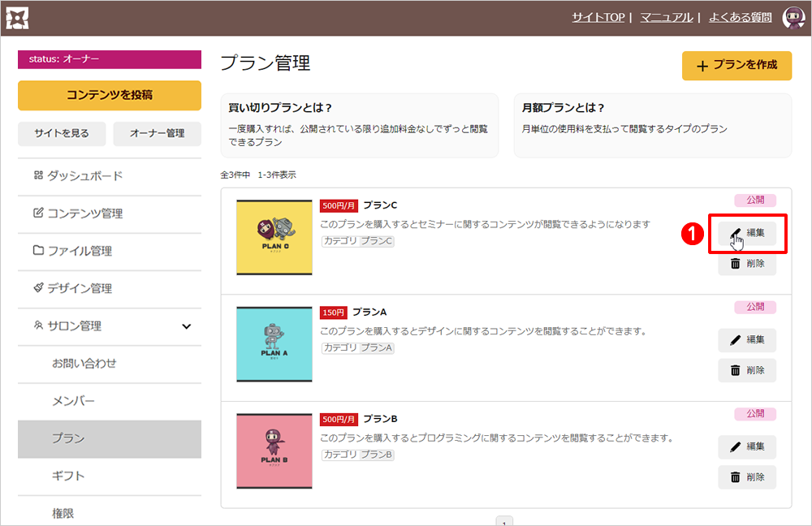Viewport: 812px width, 526px height.
Task: Collapse the サロン管理 chevron arrow
Action: click(186, 326)
